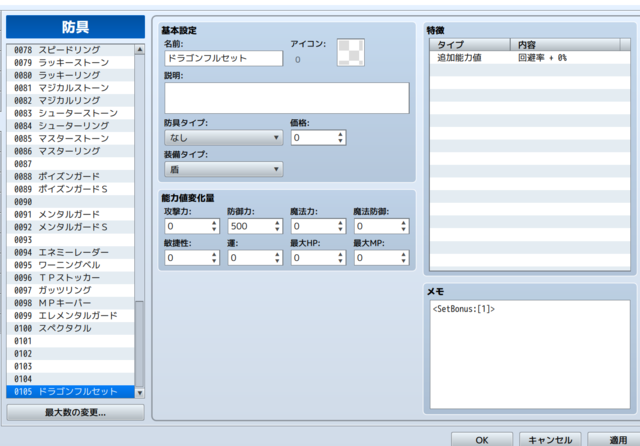The height and width of the screenshot is (446, 640).
Task: Select 0080 ラッキーリング in list
Action: pos(70,75)
